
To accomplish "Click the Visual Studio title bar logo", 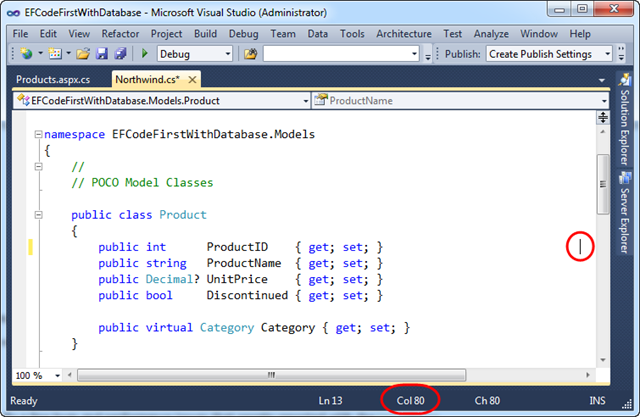I will coord(13,13).
